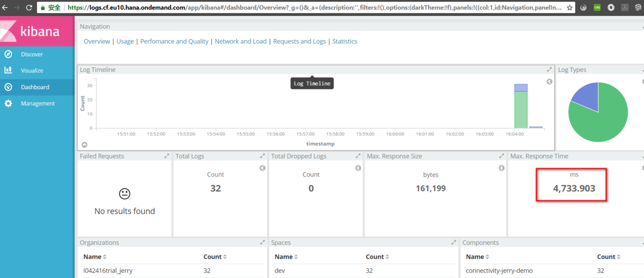Click the Management gear icon
The image size is (644, 278).
click(8, 103)
